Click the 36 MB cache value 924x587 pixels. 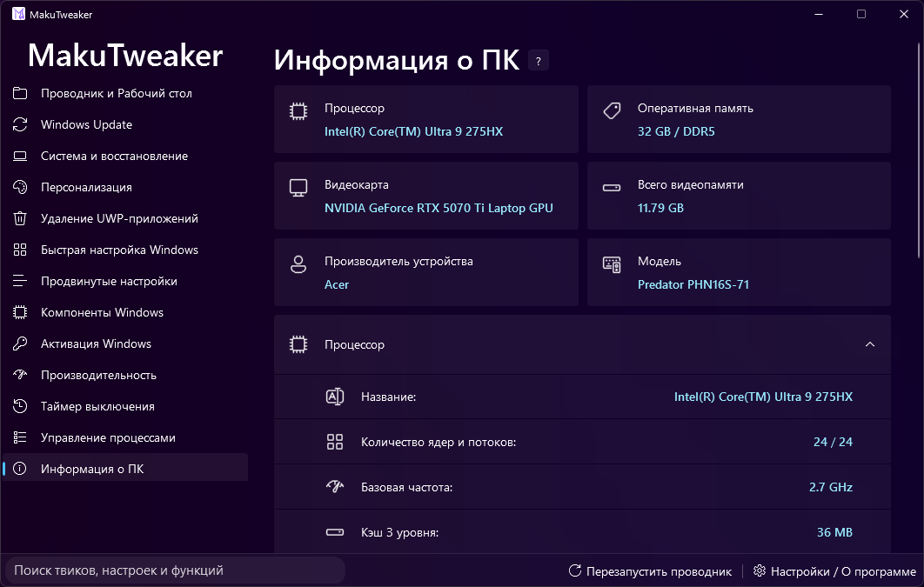click(834, 532)
